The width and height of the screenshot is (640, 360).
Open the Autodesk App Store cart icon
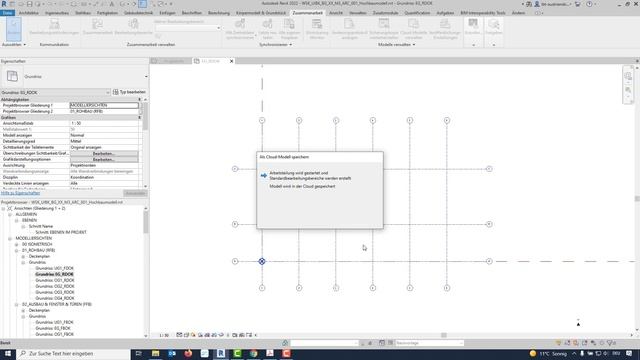click(x=578, y=4)
